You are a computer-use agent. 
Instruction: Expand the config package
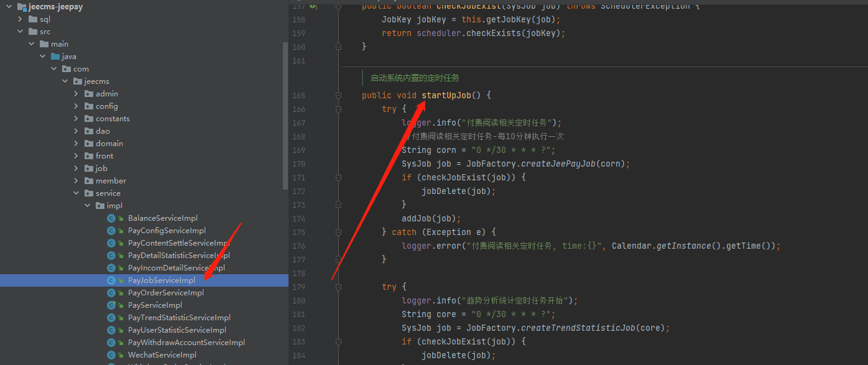(76, 106)
